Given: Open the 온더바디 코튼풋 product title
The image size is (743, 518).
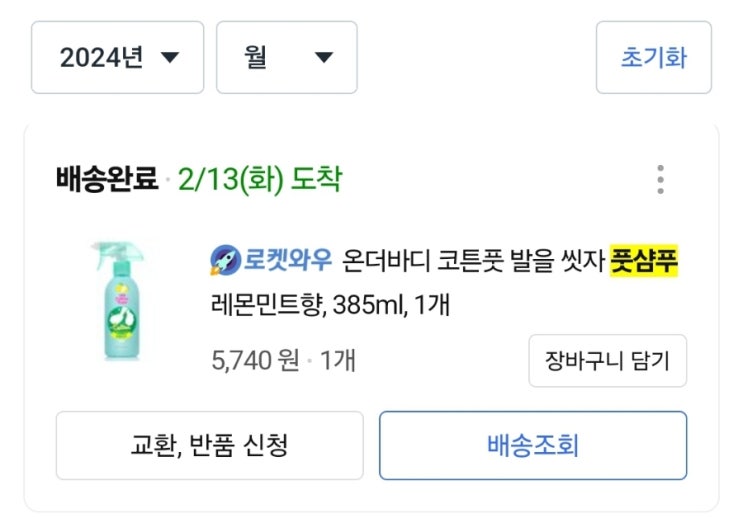Looking at the screenshot, I should tap(472, 261).
